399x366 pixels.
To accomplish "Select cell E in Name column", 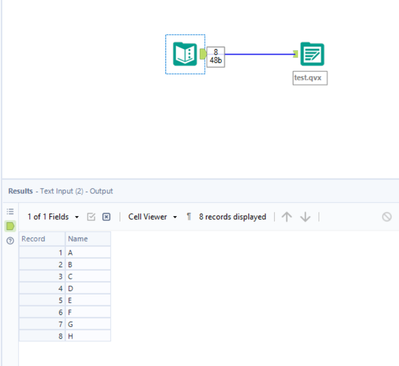I will point(88,300).
